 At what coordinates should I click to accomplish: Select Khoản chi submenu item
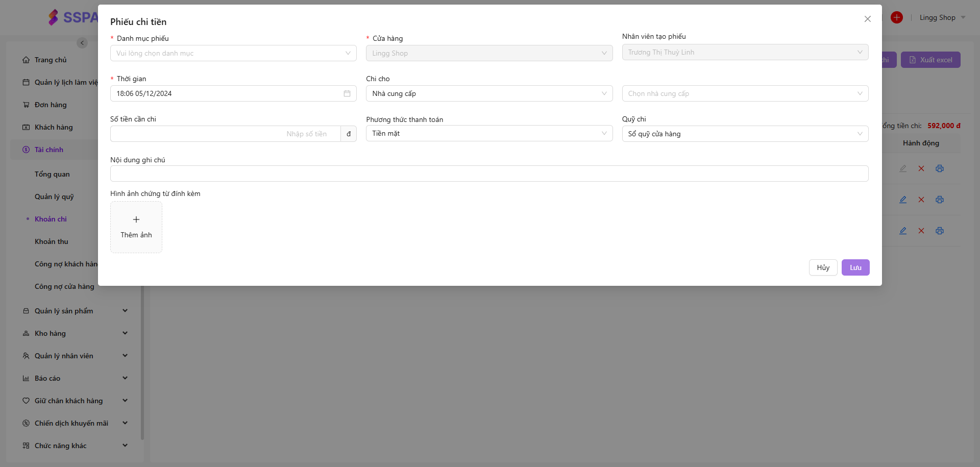51,219
